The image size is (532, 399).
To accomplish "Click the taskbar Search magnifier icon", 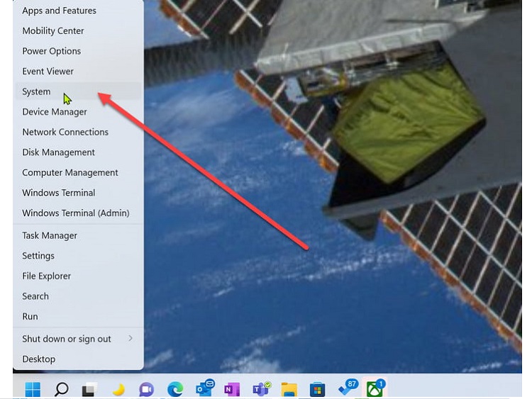I will tap(62, 389).
